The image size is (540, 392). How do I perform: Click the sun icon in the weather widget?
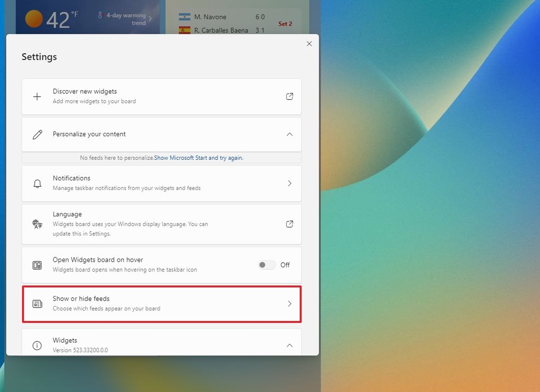coord(34,17)
